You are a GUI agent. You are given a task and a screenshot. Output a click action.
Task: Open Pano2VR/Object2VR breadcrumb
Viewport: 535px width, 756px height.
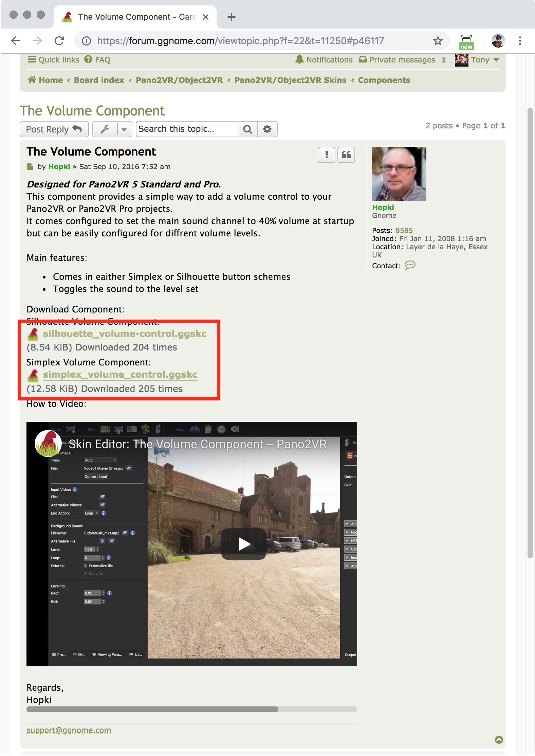[179, 80]
